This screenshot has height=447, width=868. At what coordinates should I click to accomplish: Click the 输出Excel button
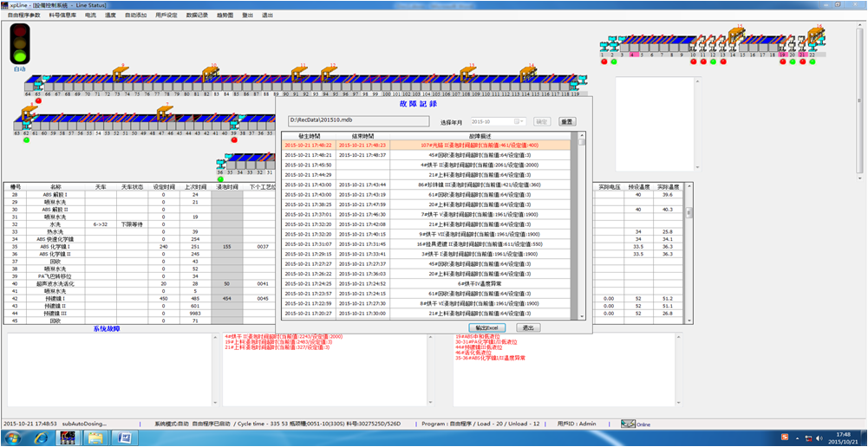tap(489, 327)
